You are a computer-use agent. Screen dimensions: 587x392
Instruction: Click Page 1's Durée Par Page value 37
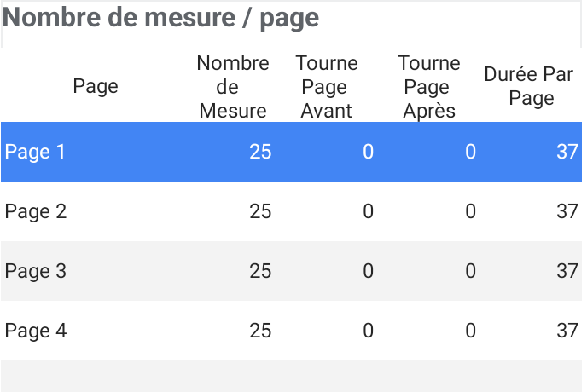(567, 152)
